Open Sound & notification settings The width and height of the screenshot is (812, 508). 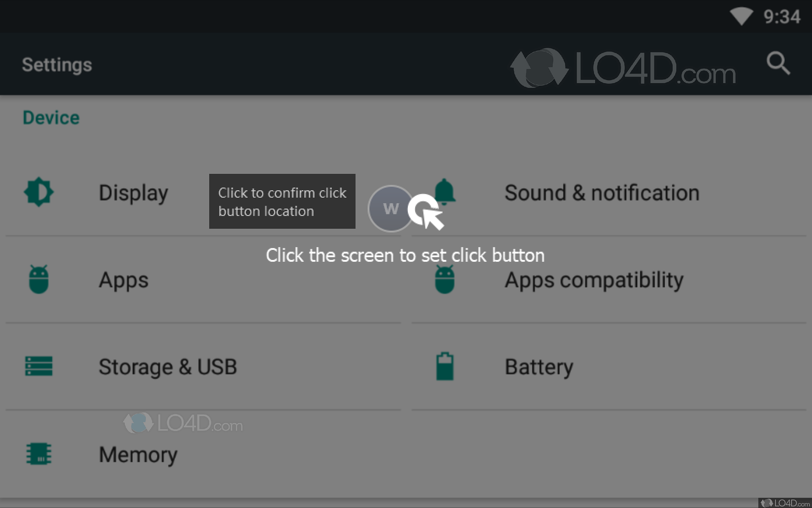point(602,193)
